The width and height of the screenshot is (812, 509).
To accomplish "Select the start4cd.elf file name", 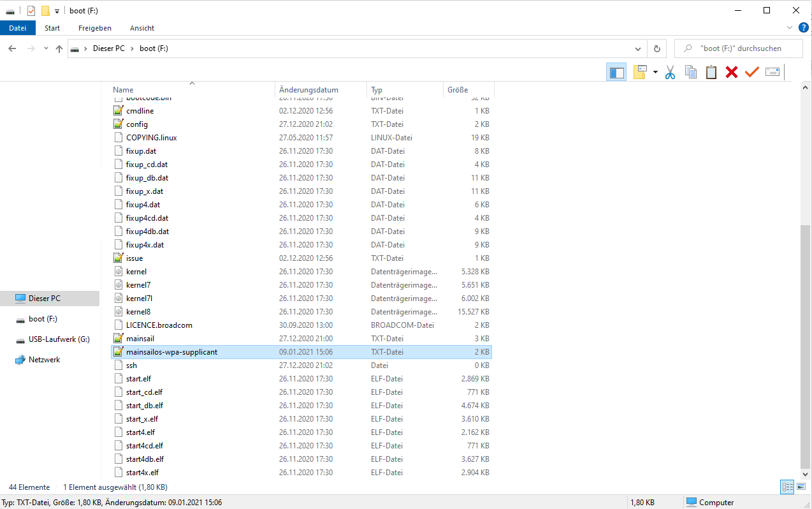I will [x=145, y=446].
